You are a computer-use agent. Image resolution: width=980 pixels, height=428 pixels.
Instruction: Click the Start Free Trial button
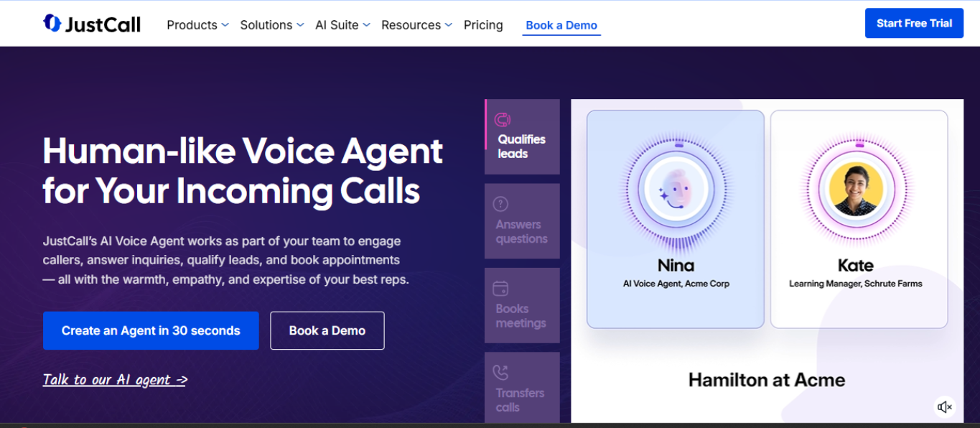coord(914,24)
